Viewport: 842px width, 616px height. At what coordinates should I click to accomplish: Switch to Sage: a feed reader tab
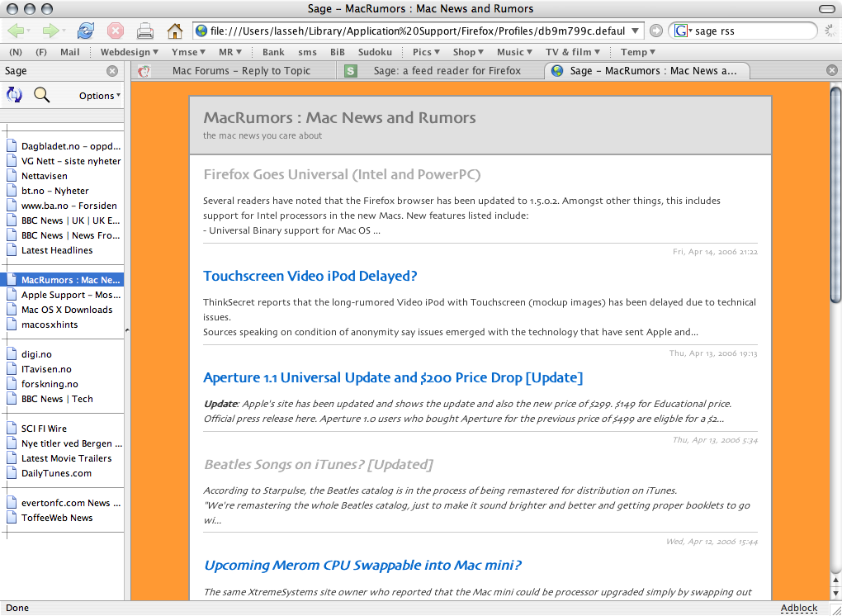pos(440,70)
